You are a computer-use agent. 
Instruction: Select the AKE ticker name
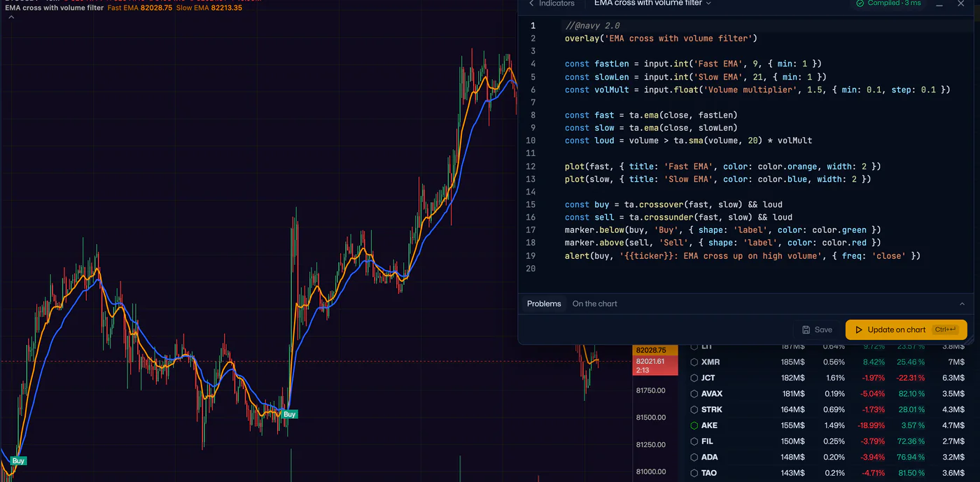[x=709, y=425]
